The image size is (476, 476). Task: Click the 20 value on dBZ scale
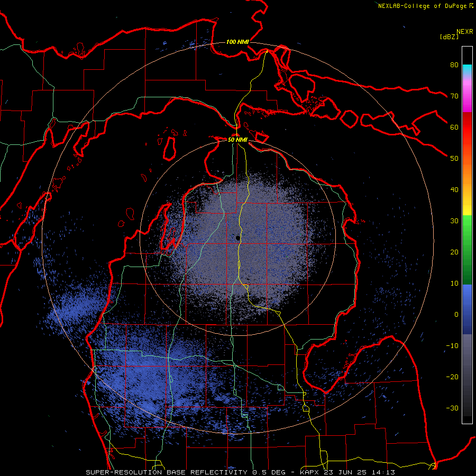click(x=454, y=252)
